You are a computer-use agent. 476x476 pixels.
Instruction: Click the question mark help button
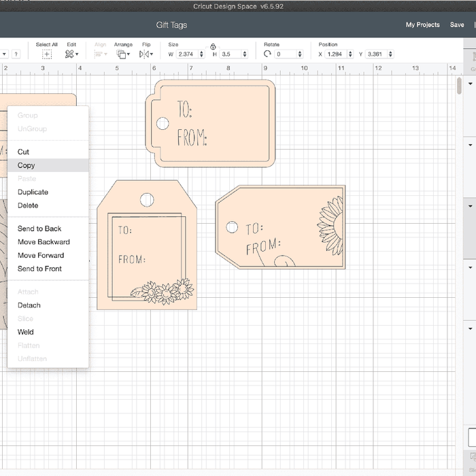coord(16,54)
